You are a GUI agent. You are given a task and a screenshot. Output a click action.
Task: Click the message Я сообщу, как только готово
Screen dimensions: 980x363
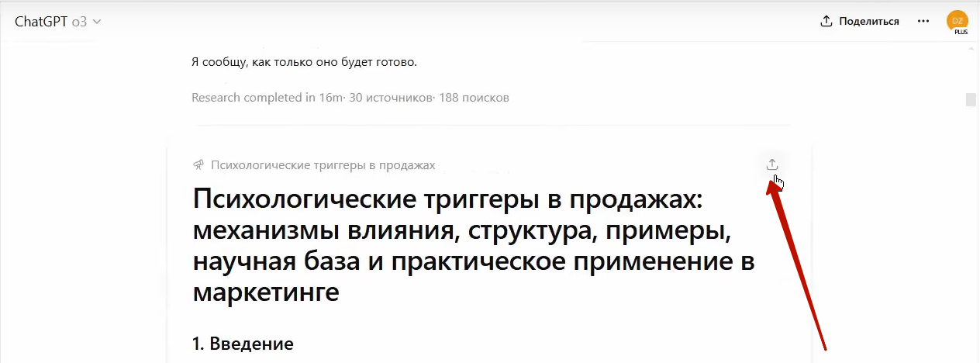click(304, 62)
